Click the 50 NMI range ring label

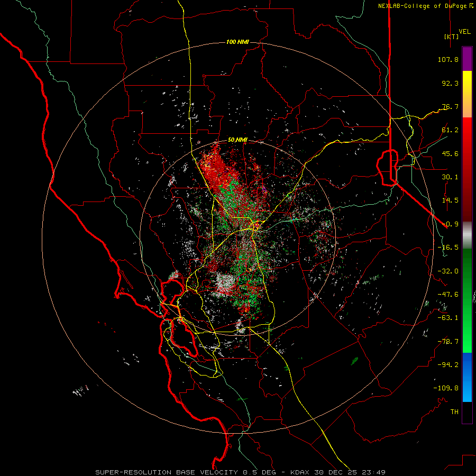point(237,140)
